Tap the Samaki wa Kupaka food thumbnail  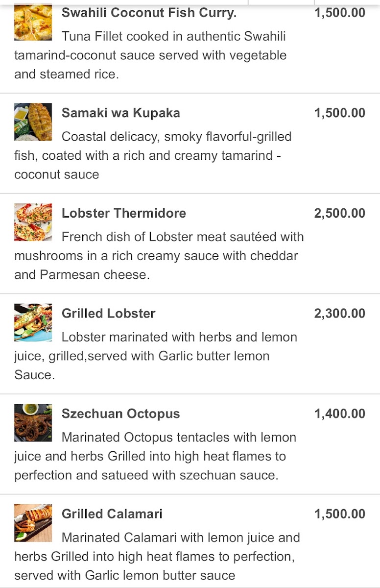pos(33,122)
